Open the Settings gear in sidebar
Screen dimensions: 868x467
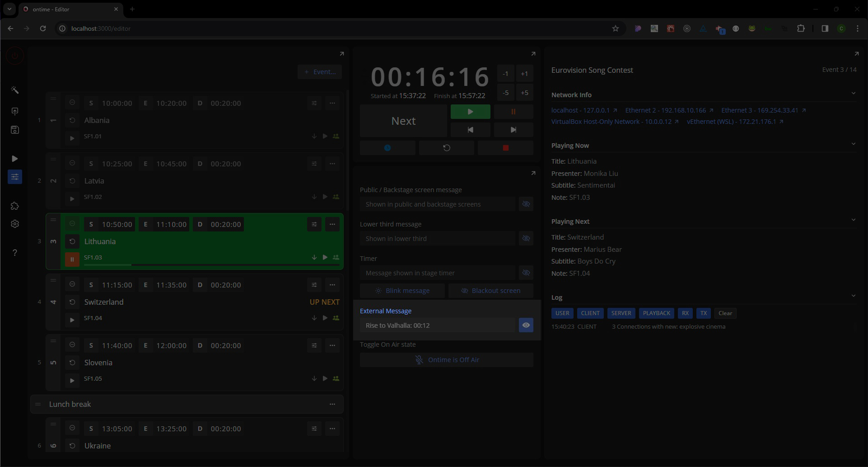point(15,224)
